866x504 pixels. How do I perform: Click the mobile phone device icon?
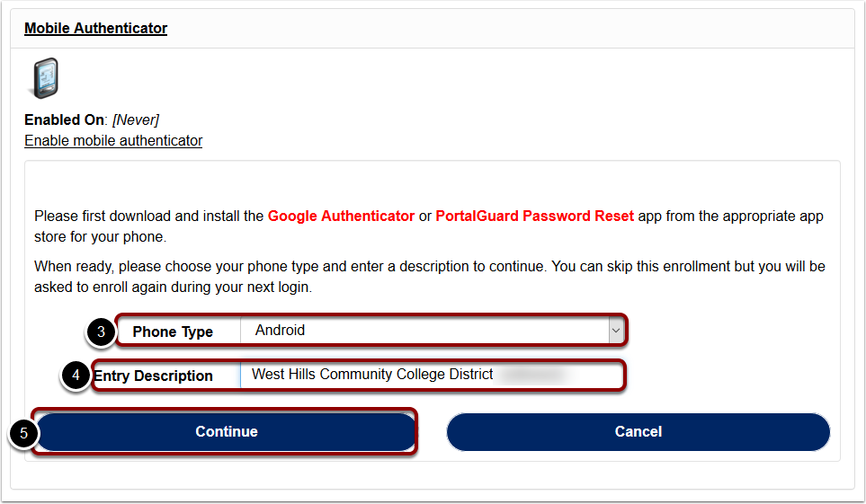point(45,78)
